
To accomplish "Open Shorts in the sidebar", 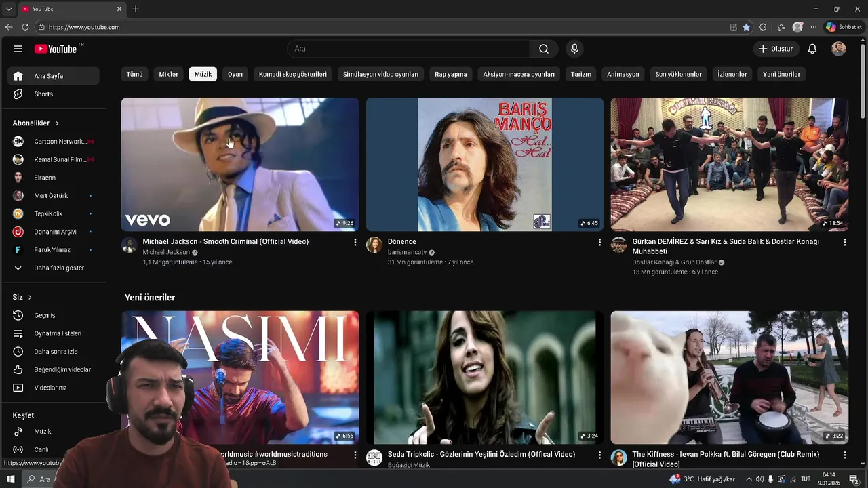I will (53, 94).
